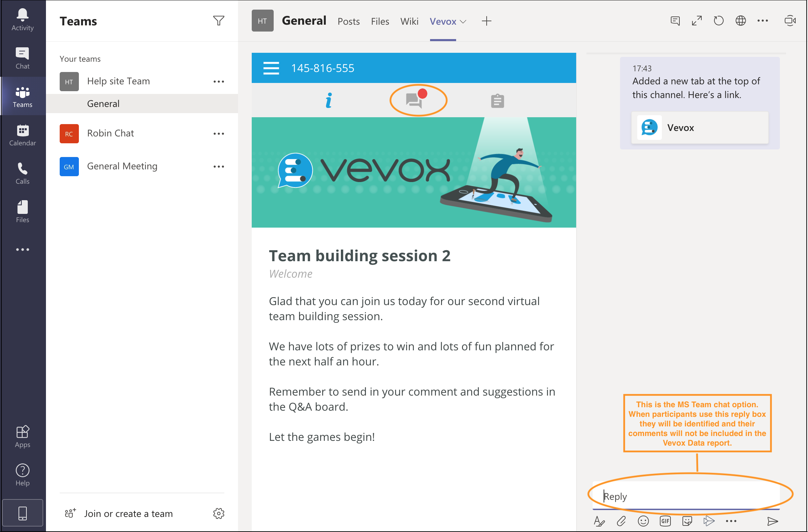Show more messaging extensions ellipsis
The image size is (808, 532).
[731, 521]
